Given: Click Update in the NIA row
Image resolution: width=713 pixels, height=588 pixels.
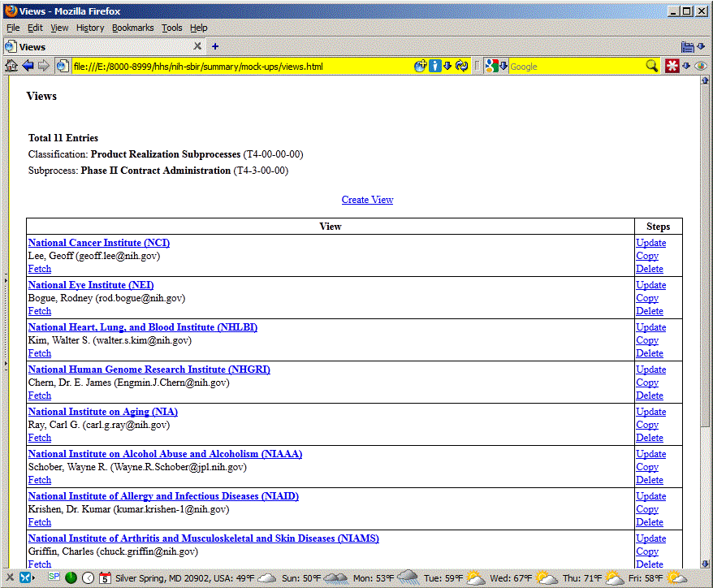Looking at the screenshot, I should pos(651,412).
